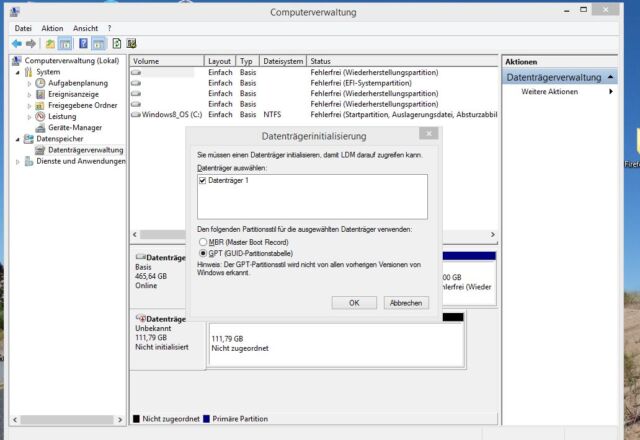Viewport: 640px width, 440px height.
Task: Click the folder Up toolbar icon
Action: pyautogui.click(x=50, y=44)
